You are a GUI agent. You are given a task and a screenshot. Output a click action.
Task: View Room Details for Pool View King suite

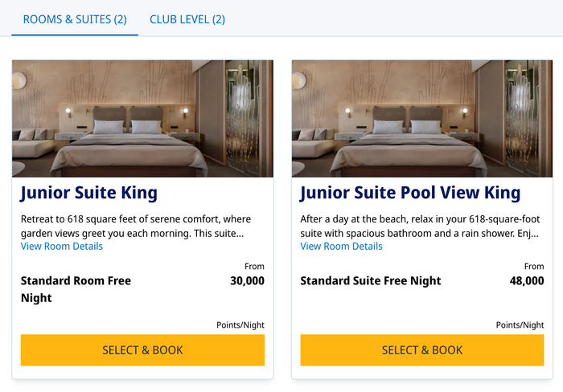click(x=341, y=247)
